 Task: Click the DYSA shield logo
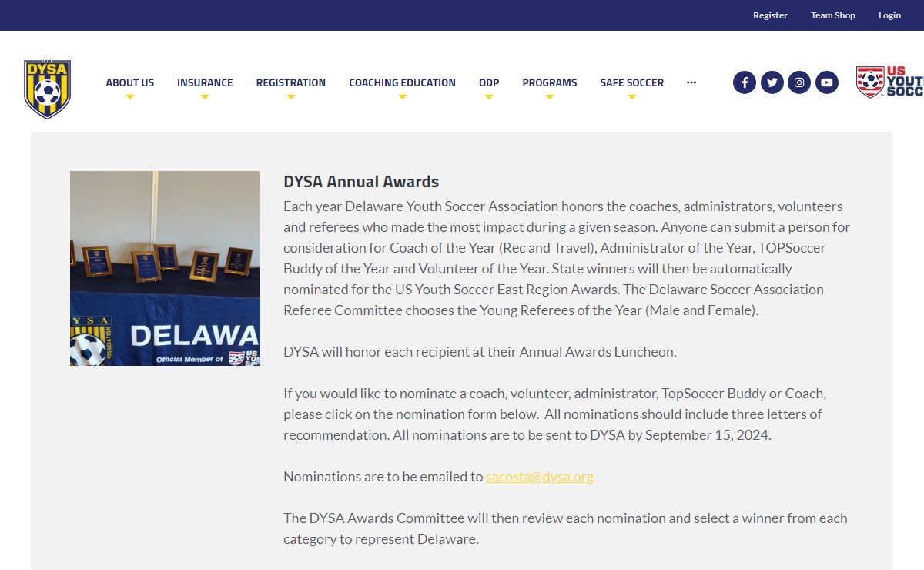point(47,89)
